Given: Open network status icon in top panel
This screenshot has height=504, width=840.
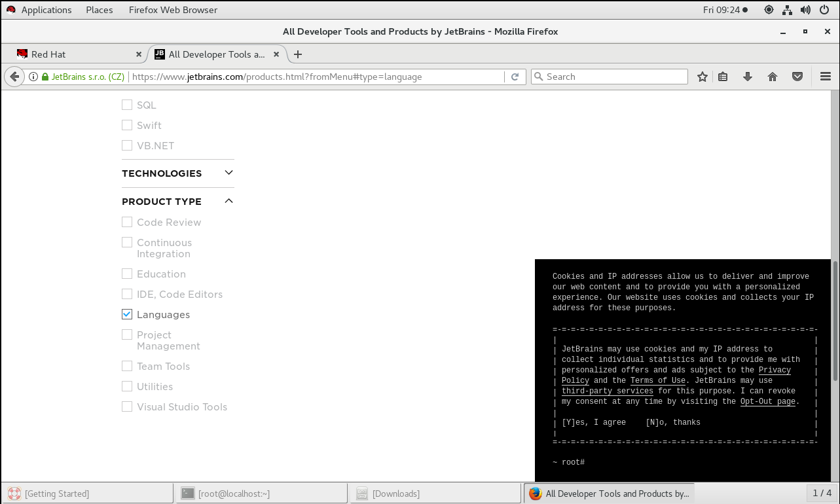Looking at the screenshot, I should click(x=788, y=10).
